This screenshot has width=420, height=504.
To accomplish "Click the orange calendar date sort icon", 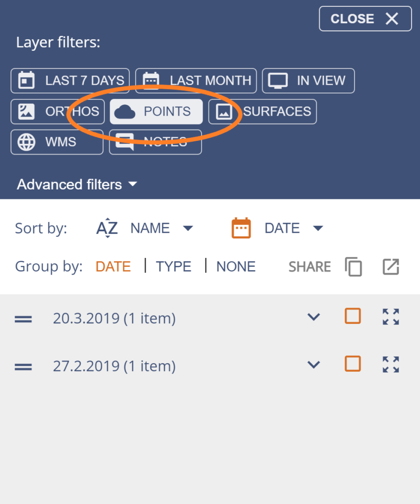I will 241,228.
